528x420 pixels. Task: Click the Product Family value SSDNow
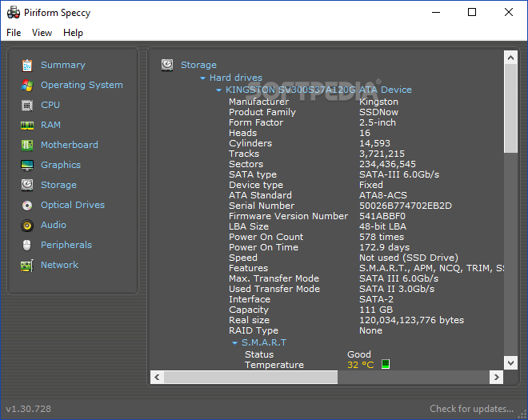(x=378, y=112)
